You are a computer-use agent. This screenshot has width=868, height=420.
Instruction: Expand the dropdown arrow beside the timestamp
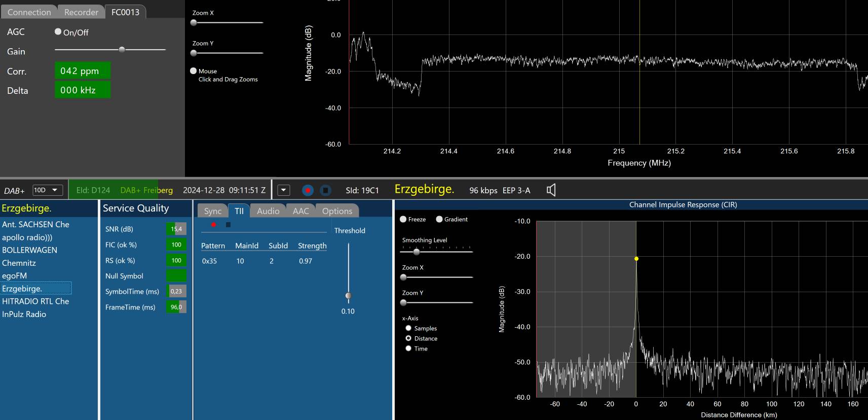point(284,190)
